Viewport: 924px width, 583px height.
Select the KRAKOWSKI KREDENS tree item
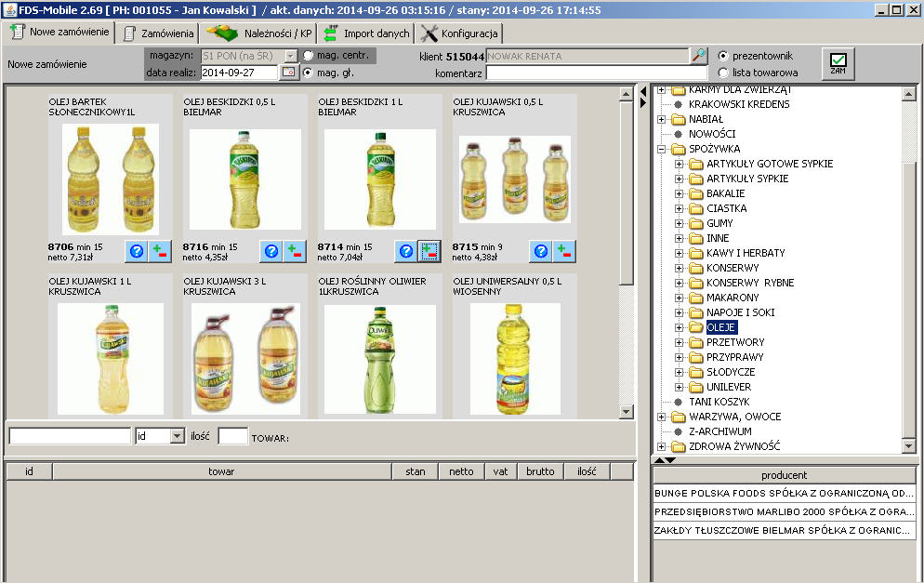tap(739, 104)
